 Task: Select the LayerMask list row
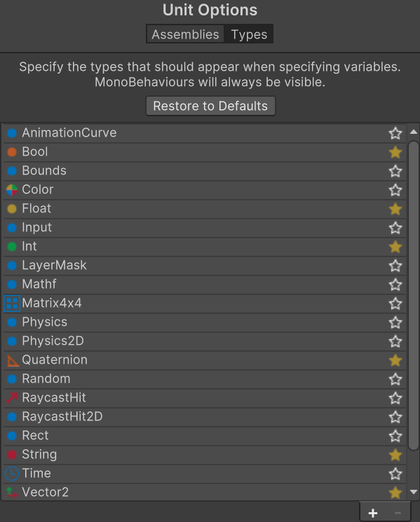point(205,266)
